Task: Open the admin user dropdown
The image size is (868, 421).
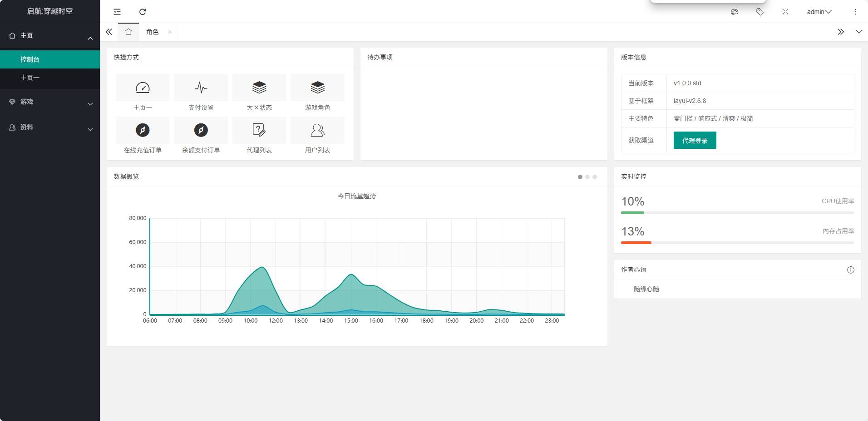Action: click(x=819, y=12)
